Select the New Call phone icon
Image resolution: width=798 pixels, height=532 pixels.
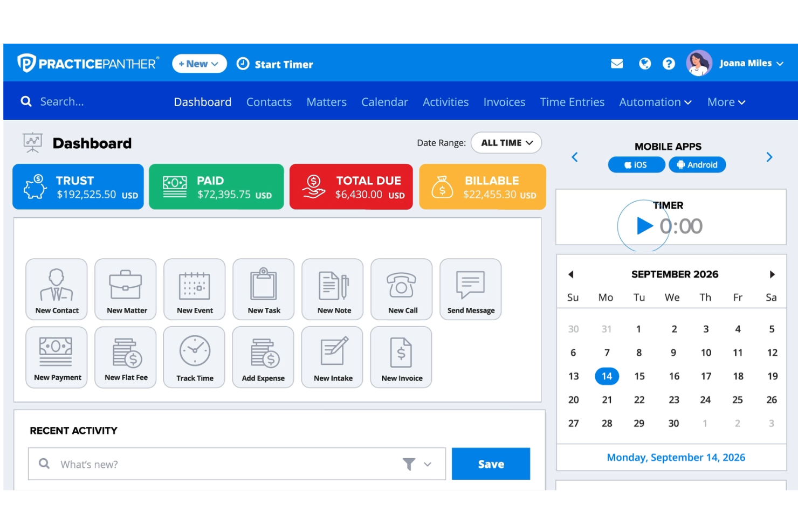[x=401, y=286]
